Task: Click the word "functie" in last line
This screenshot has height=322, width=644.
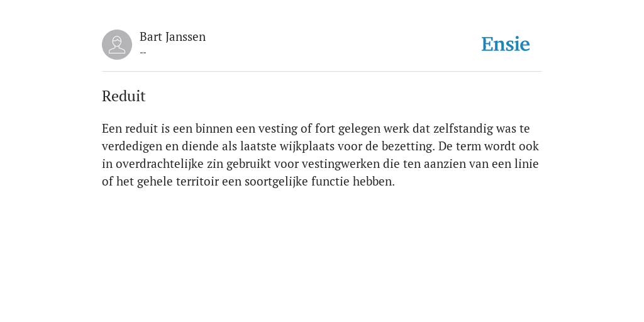Action: [330, 182]
